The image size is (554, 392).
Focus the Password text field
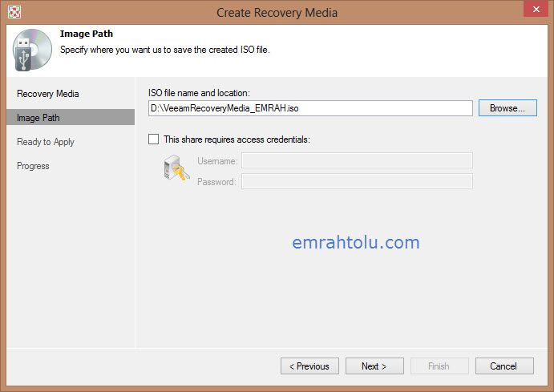357,182
